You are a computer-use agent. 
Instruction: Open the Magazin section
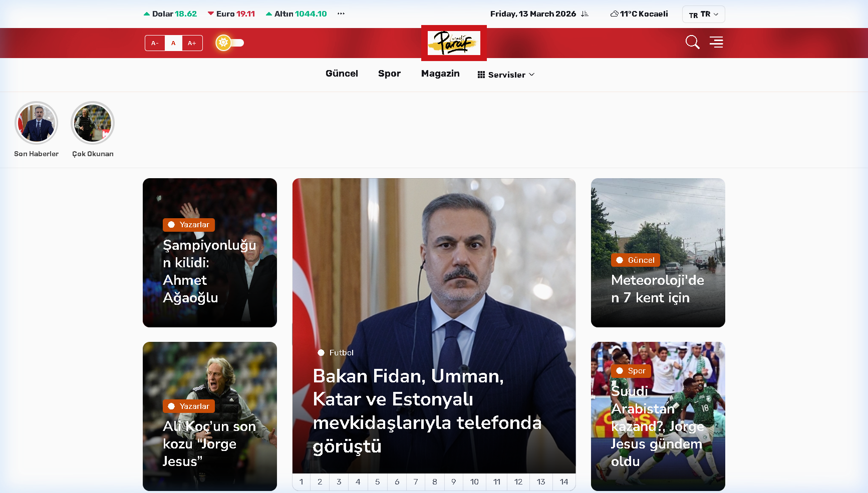point(440,73)
